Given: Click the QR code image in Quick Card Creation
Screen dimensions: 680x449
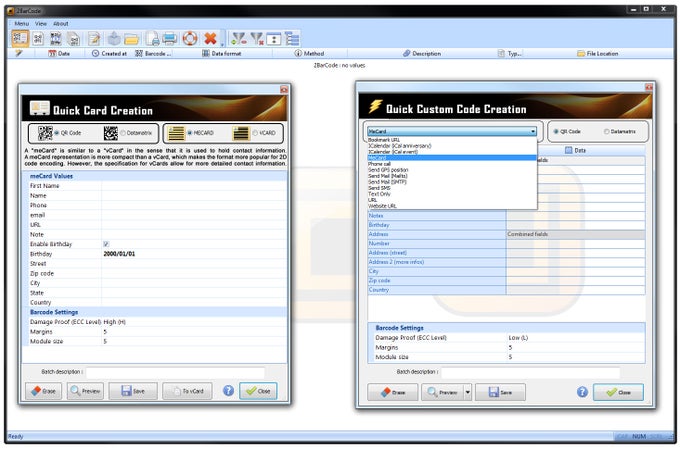Looking at the screenshot, I should [45, 133].
